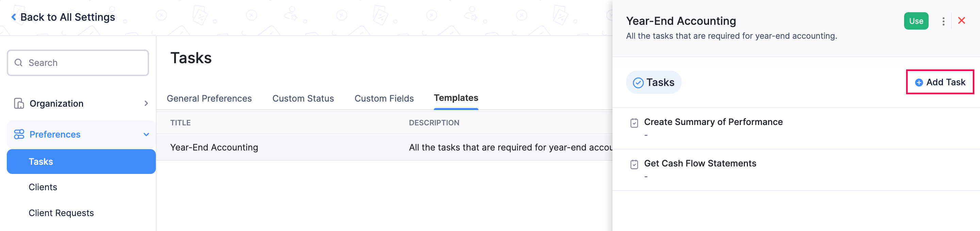Click the Organization building icon in sidebar
This screenshot has width=980, height=231.
tap(19, 103)
